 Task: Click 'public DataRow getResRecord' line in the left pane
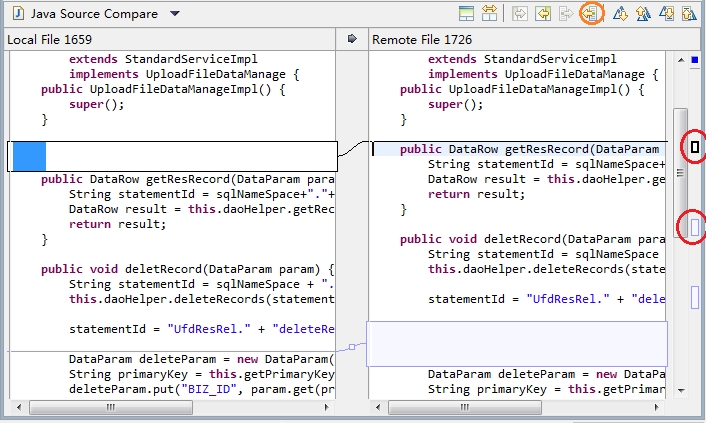188,179
